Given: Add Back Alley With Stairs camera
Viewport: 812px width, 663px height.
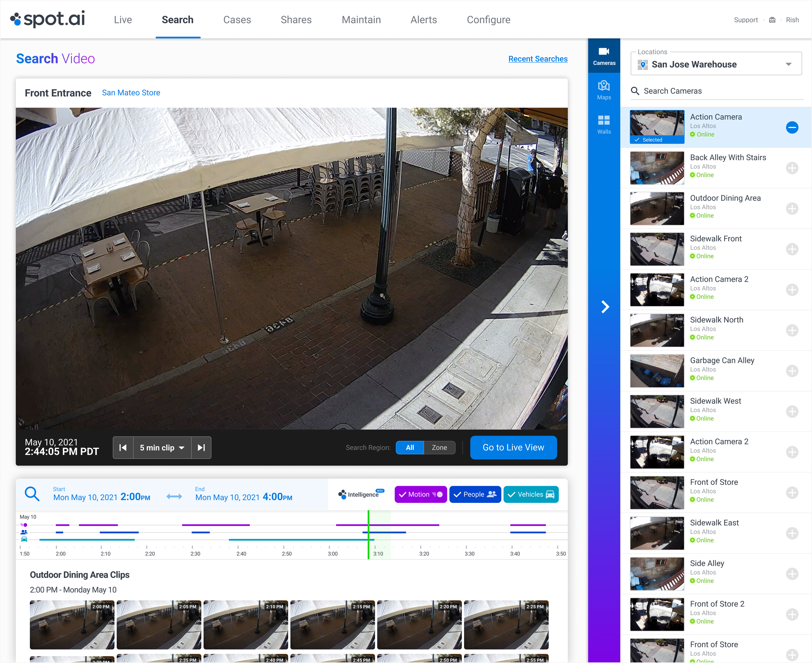Looking at the screenshot, I should tap(792, 168).
